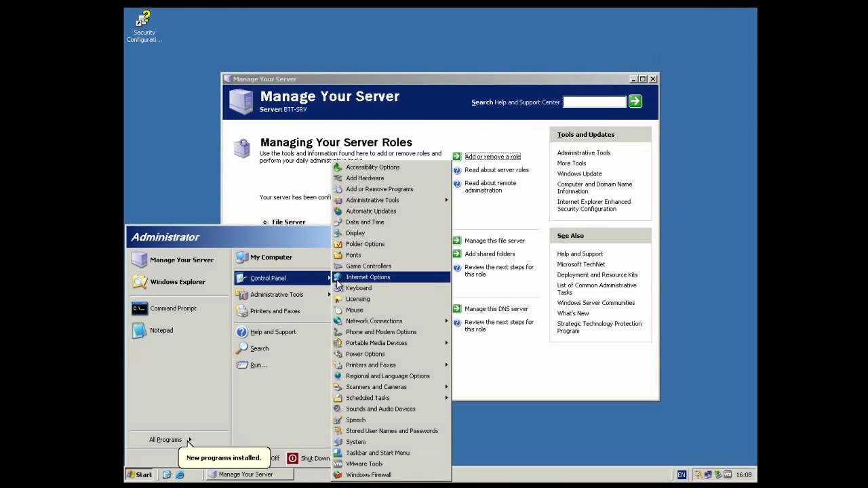Expand the Scheduled Tasks submenu arrow
This screenshot has height=488, width=868.
(x=446, y=398)
